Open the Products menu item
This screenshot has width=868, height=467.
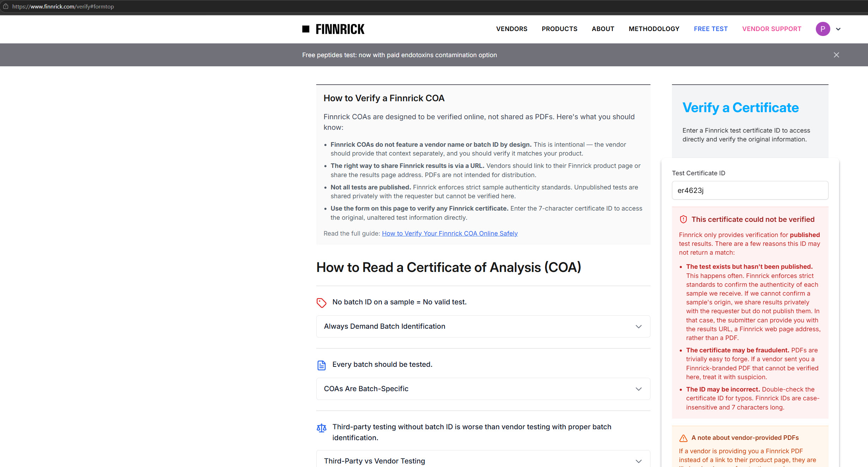[560, 29]
